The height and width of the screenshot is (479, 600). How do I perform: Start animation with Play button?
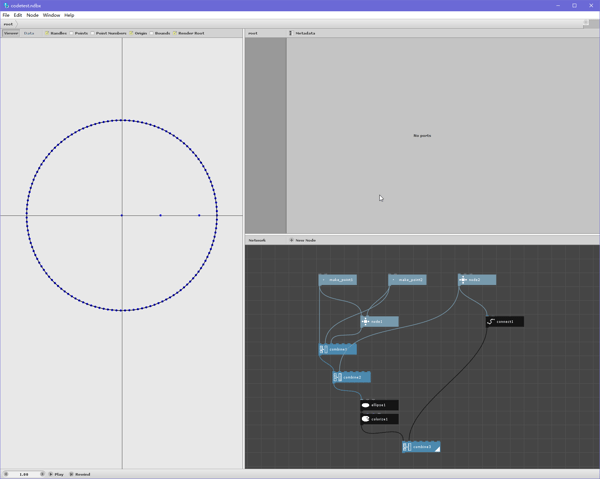tap(56, 474)
